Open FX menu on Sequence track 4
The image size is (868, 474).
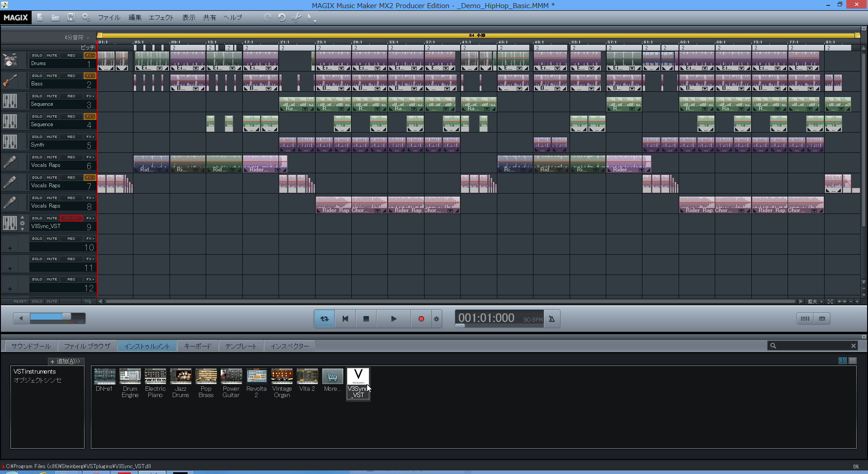(x=90, y=117)
